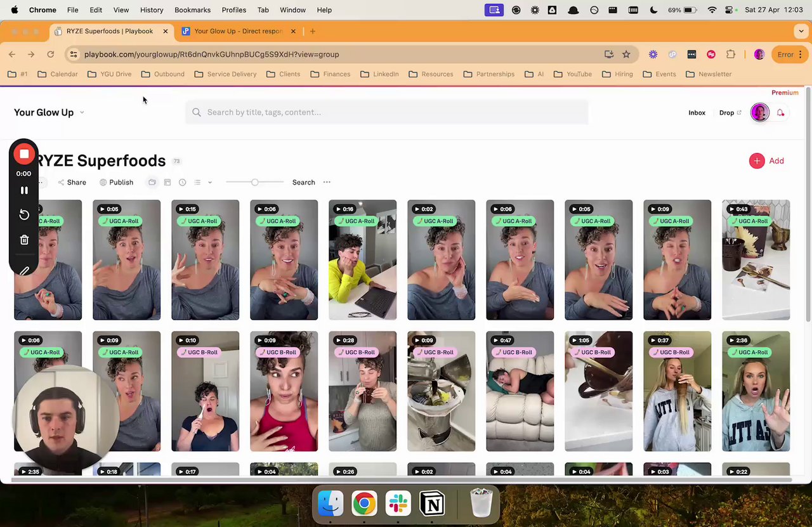Expand the Chrome tab search chevron
Image resolution: width=812 pixels, height=527 pixels.
point(801,31)
